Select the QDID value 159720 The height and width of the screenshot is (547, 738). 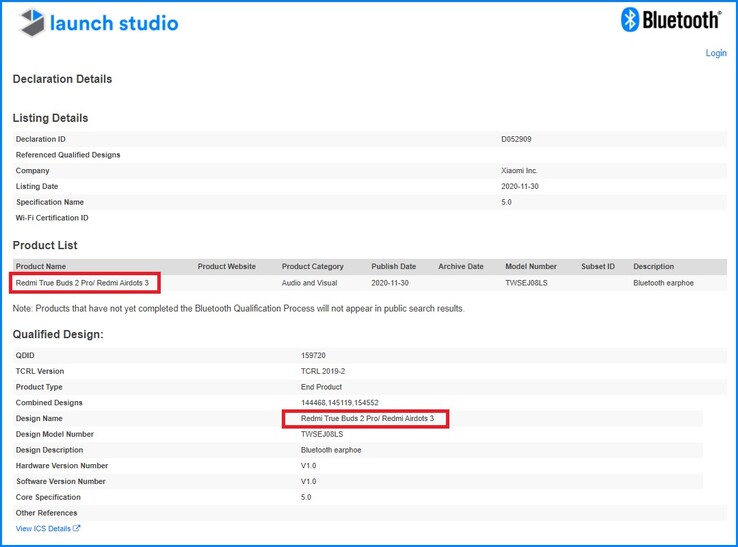click(313, 355)
